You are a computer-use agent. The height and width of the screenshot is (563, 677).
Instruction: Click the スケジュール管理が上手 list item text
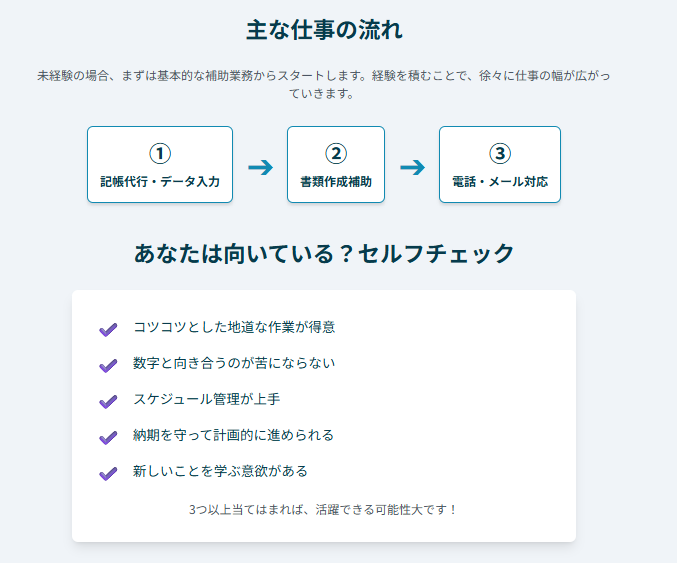coord(206,399)
